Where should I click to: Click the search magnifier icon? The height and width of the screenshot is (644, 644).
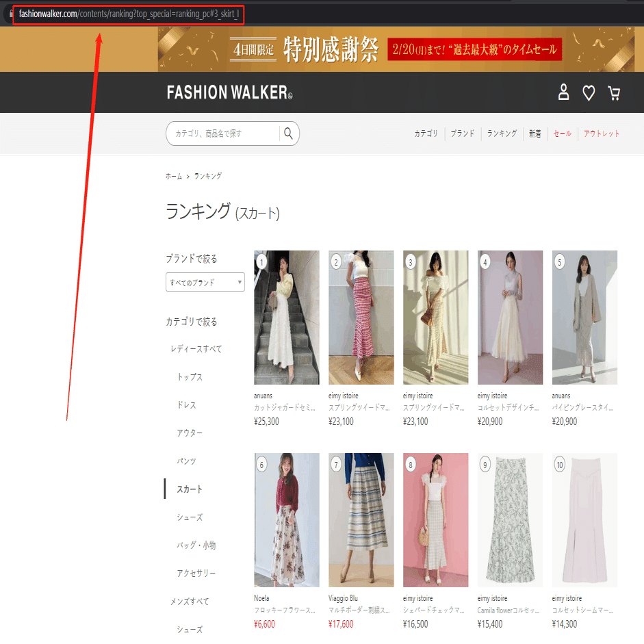[x=288, y=133]
